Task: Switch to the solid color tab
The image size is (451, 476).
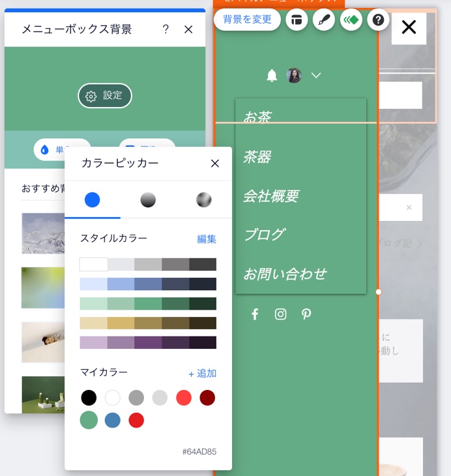Action: click(x=93, y=200)
